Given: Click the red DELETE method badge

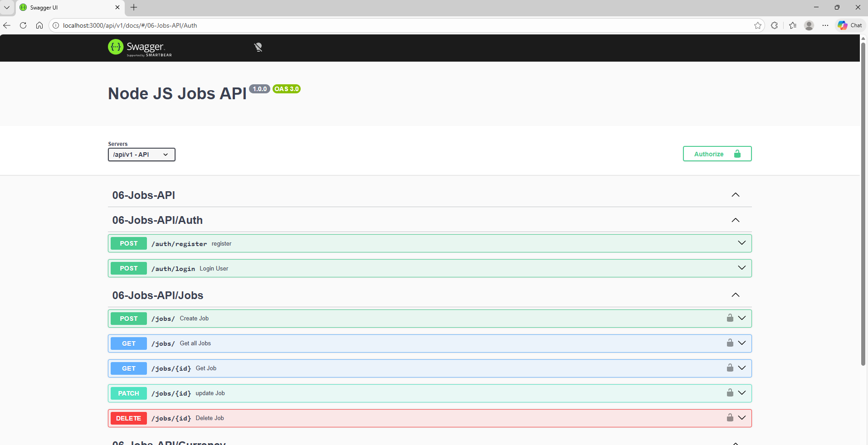Looking at the screenshot, I should 129,418.
